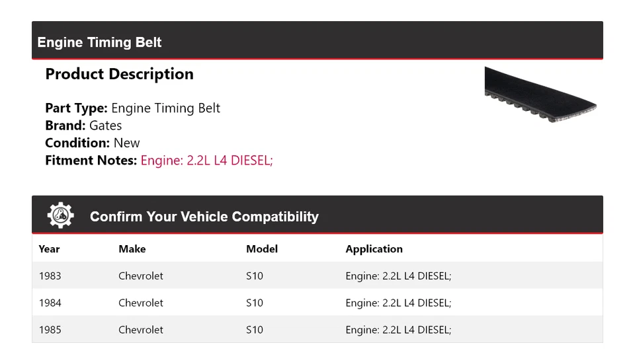Viewport: 635px width, 364px height.
Task: Click the Part Type line
Action: tap(132, 108)
